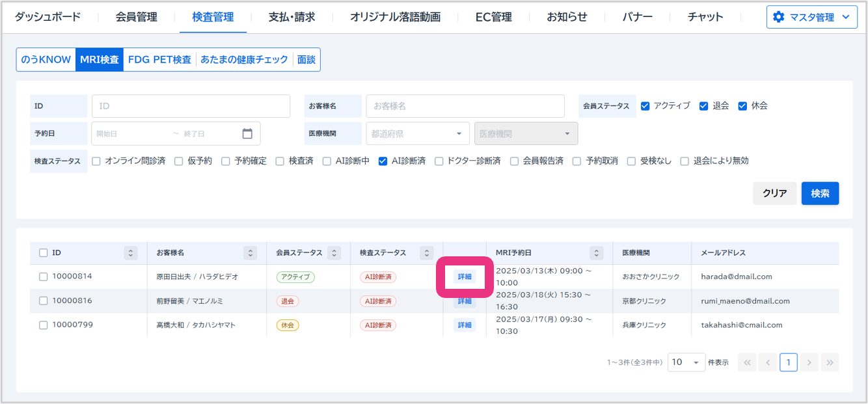The height and width of the screenshot is (404, 868).
Task: Click the クリア button
Action: coord(774,193)
